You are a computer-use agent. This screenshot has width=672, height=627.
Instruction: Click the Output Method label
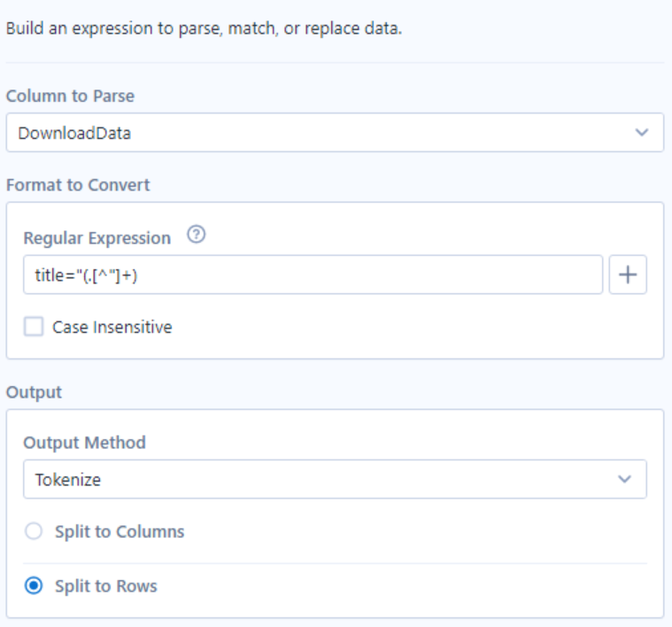coord(84,444)
